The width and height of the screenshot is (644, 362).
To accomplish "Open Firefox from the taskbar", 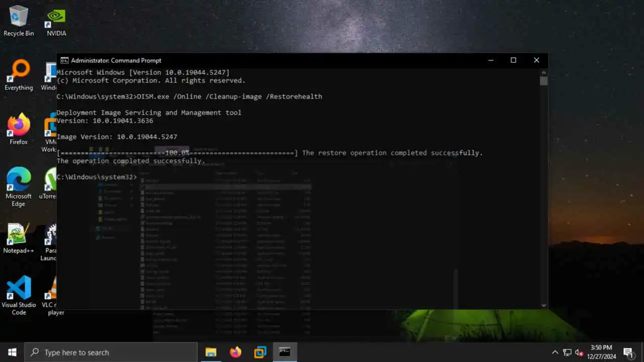I will pos(235,352).
